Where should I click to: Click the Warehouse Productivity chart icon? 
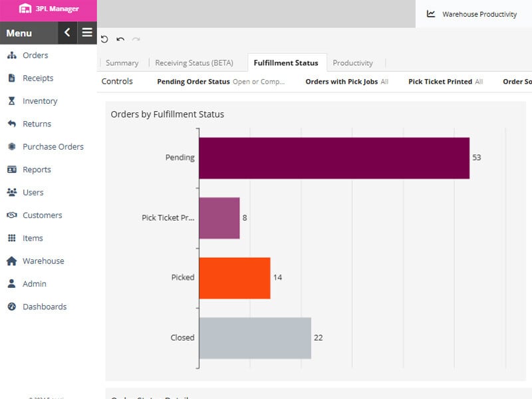point(431,14)
